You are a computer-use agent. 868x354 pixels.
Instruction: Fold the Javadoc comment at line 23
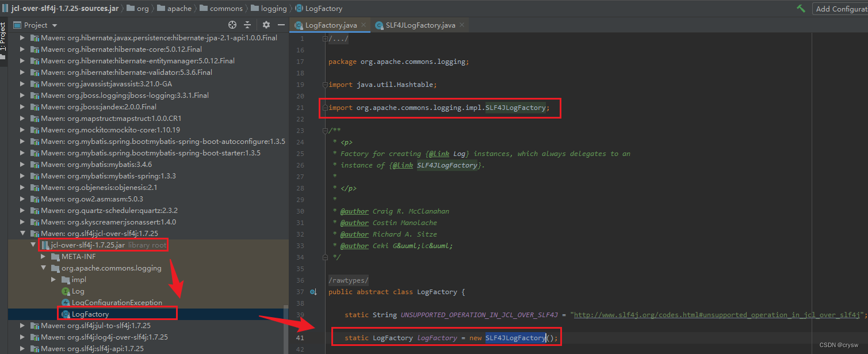pyautogui.click(x=326, y=131)
